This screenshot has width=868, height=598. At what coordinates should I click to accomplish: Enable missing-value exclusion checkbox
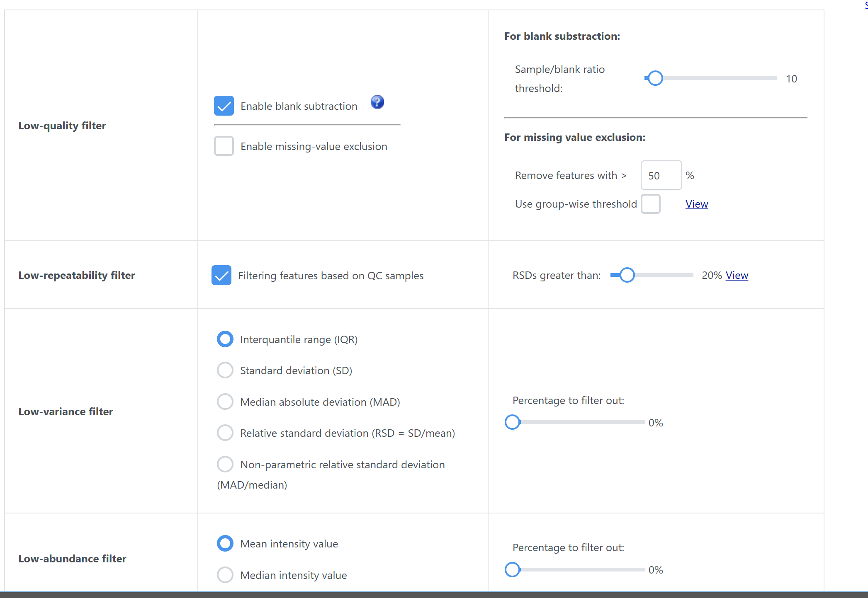[224, 146]
